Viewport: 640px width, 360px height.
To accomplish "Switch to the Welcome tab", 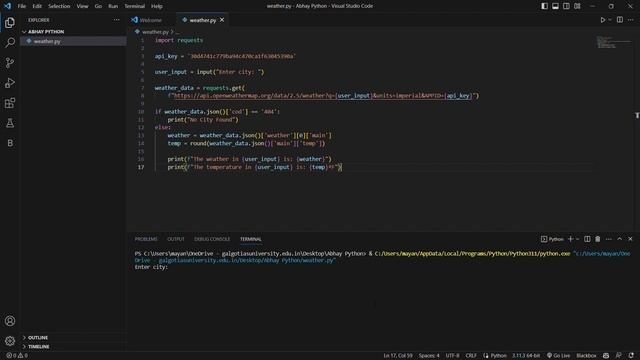I will pos(151,20).
